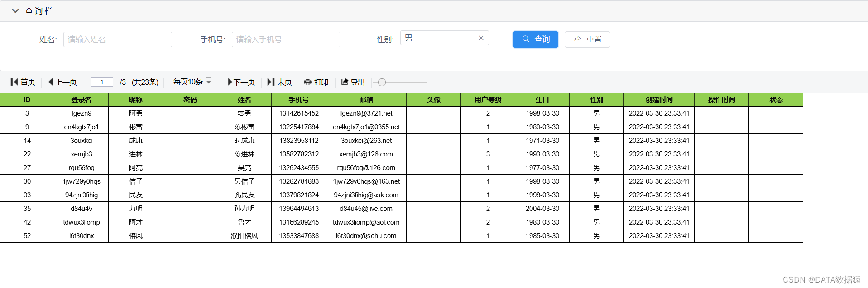868x288 pixels.
Task: Select the login name 1jw729y0hqs cell
Action: (x=82, y=181)
